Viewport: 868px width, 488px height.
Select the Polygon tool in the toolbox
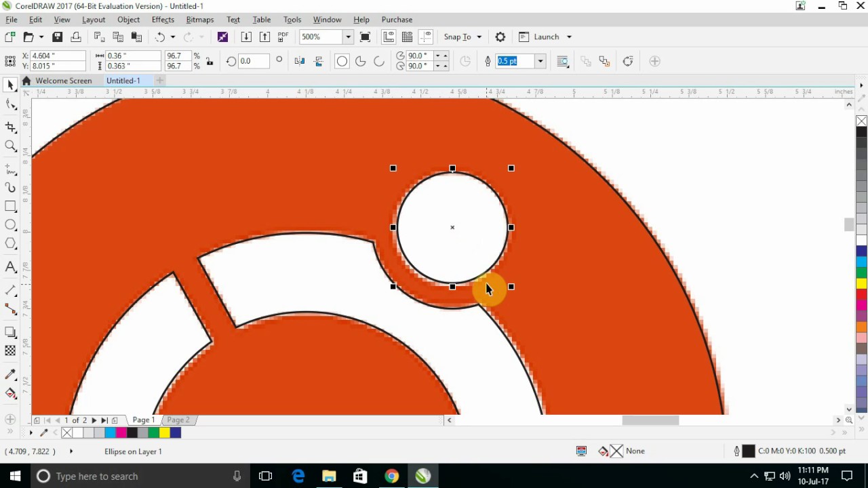click(x=10, y=244)
